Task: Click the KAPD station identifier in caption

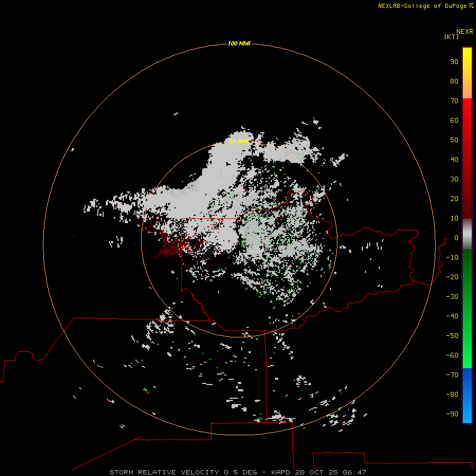Action: pyautogui.click(x=281, y=472)
